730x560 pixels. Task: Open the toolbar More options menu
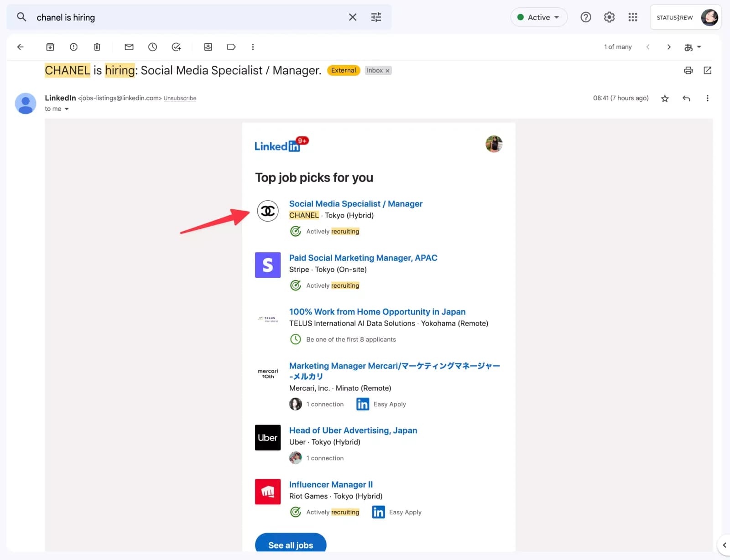253,47
